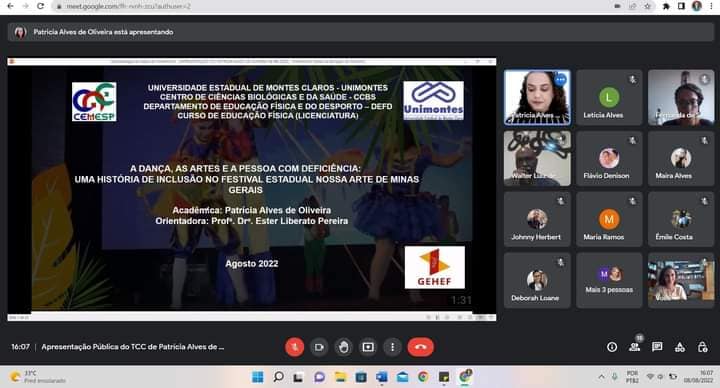Click options dots on Patricia Alves tile
Viewport: 720px width, 388px height.
pos(560,80)
